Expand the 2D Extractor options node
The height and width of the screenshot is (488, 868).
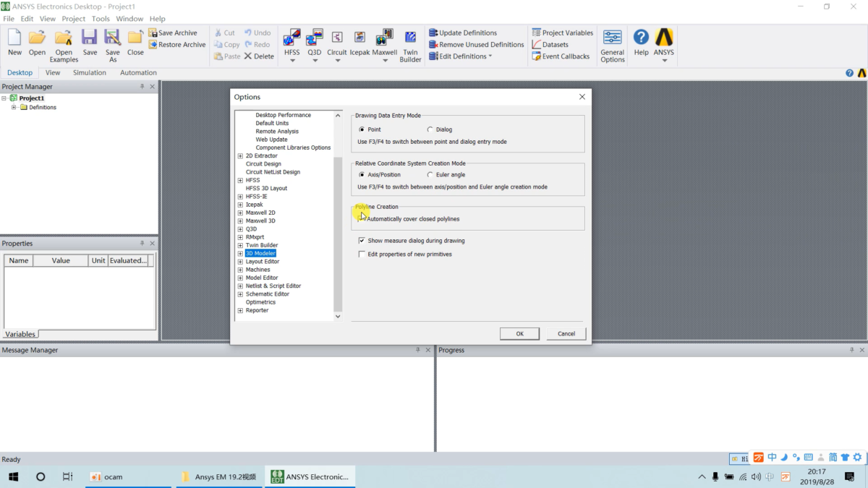point(240,155)
